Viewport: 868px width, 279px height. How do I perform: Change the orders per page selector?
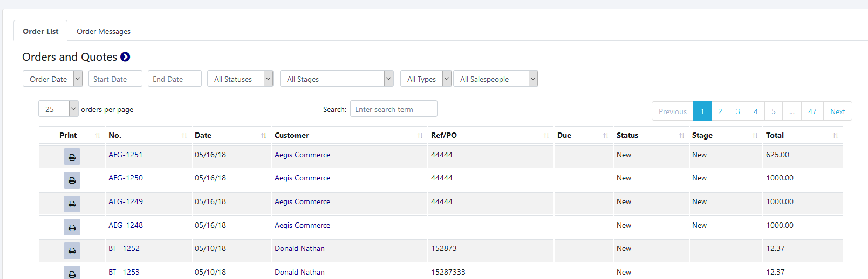(x=58, y=109)
